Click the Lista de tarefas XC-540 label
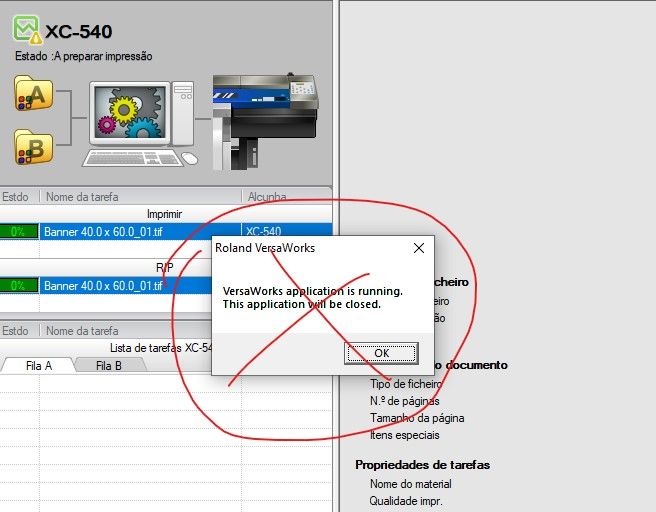This screenshot has height=512, width=656. [161, 348]
